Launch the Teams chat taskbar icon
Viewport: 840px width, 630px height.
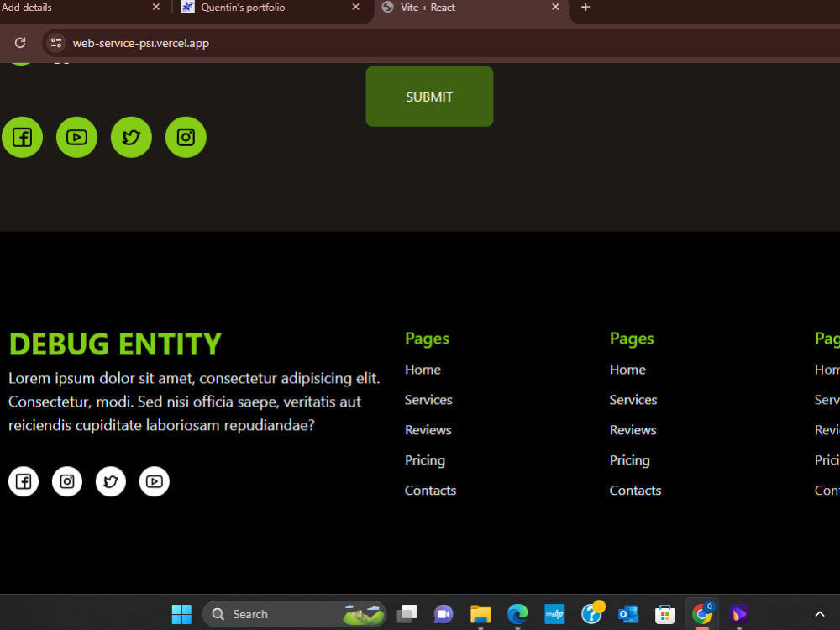(x=444, y=614)
